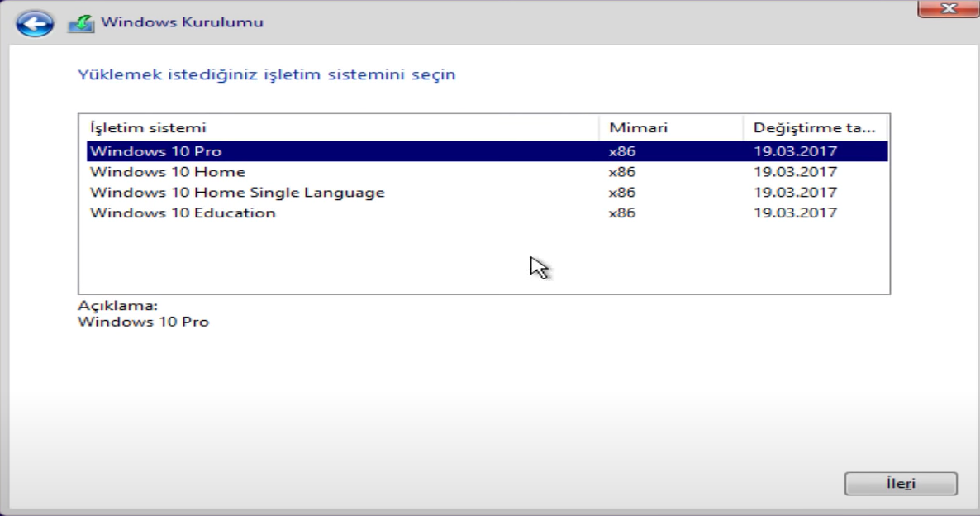980x516 pixels.
Task: Click x86 in Windows 10 Pro row
Action: 622,151
